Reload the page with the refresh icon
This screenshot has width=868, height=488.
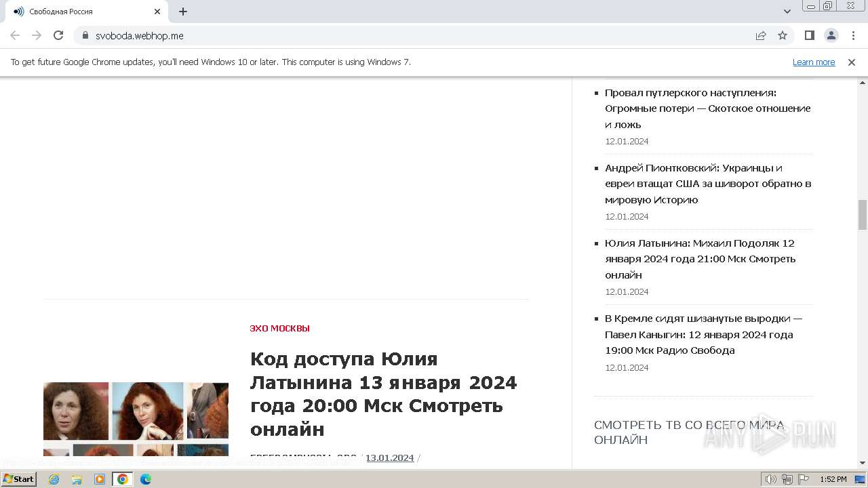pos(58,35)
